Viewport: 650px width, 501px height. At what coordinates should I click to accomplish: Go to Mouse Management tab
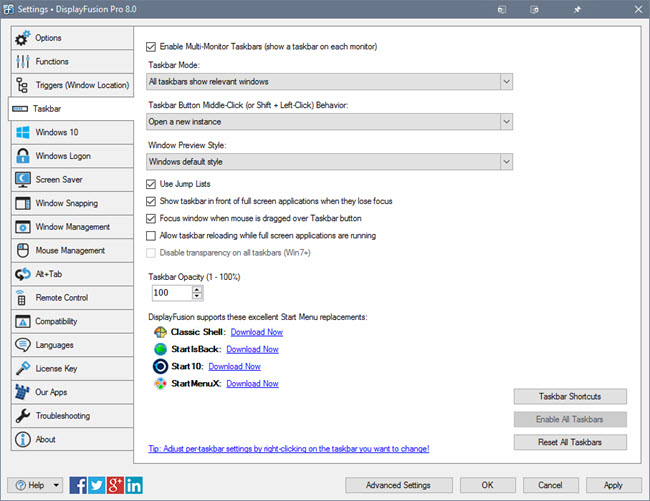72,250
